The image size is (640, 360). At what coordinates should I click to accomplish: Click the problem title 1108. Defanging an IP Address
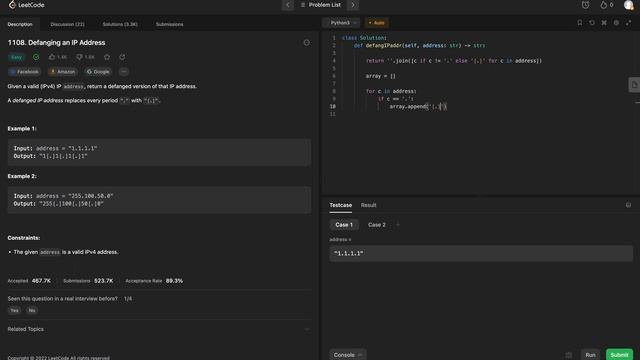pyautogui.click(x=56, y=42)
